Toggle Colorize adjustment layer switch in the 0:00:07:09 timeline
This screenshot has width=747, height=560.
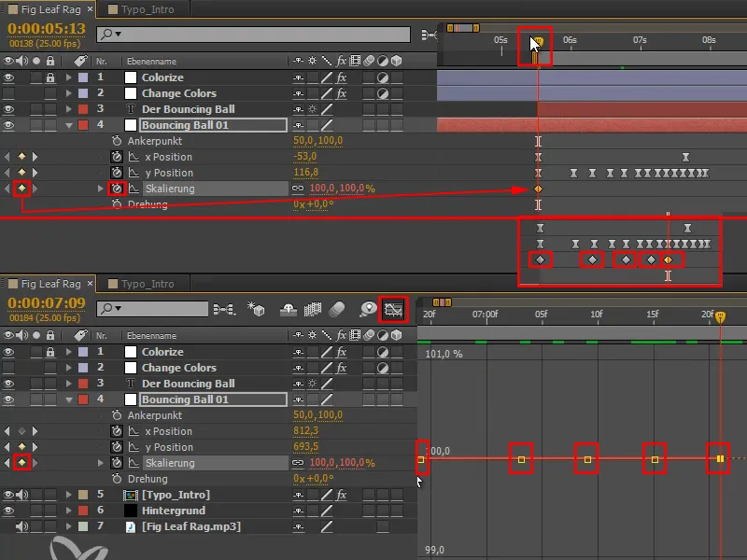[383, 352]
